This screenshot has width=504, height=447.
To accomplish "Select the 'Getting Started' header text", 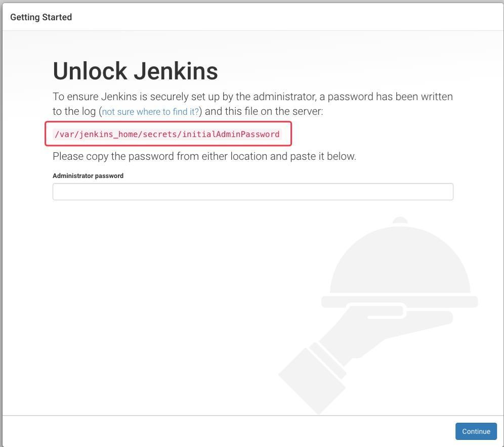I will pyautogui.click(x=40, y=17).
